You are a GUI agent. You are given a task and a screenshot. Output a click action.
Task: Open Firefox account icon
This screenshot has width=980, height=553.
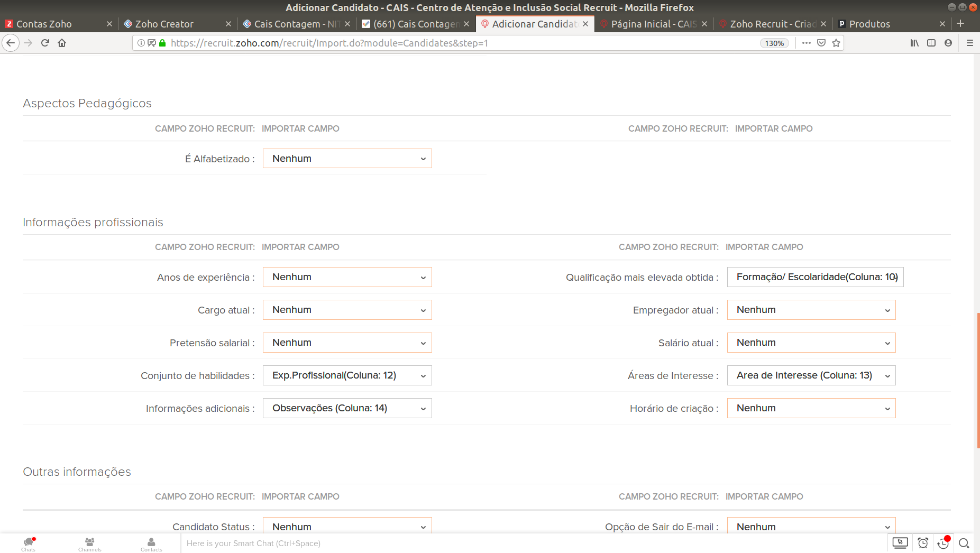tap(948, 43)
